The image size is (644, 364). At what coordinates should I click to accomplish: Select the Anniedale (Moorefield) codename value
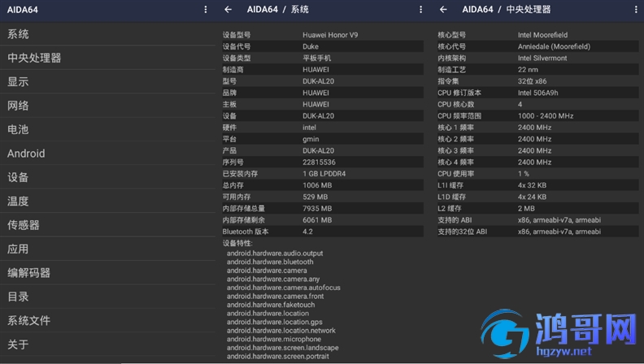pyautogui.click(x=554, y=46)
